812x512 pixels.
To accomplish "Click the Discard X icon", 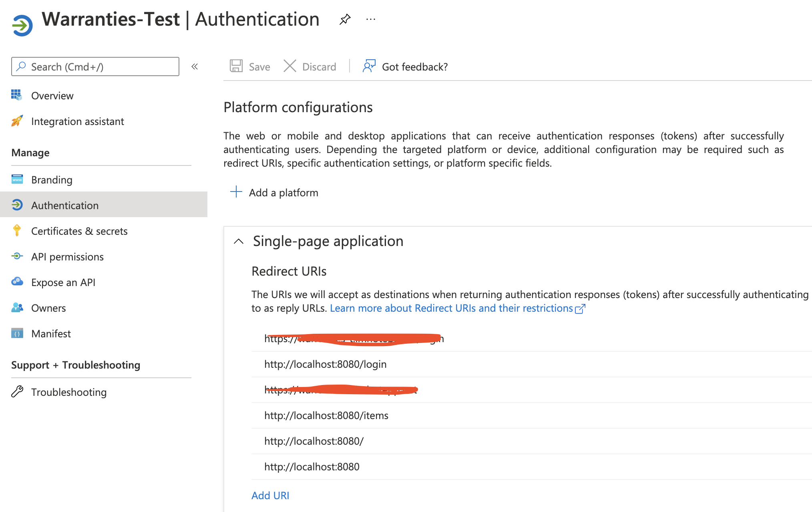I will [x=289, y=66].
